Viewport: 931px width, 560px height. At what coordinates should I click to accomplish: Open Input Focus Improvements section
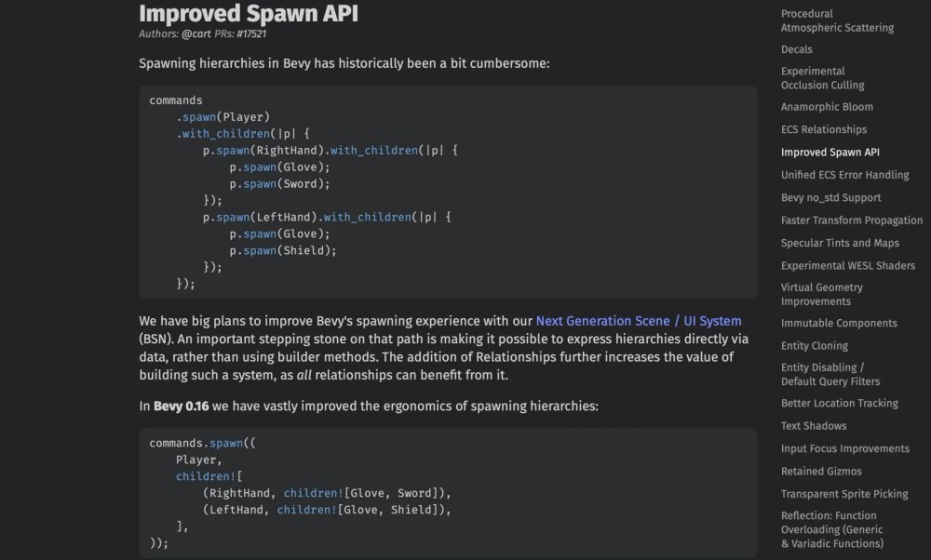845,448
